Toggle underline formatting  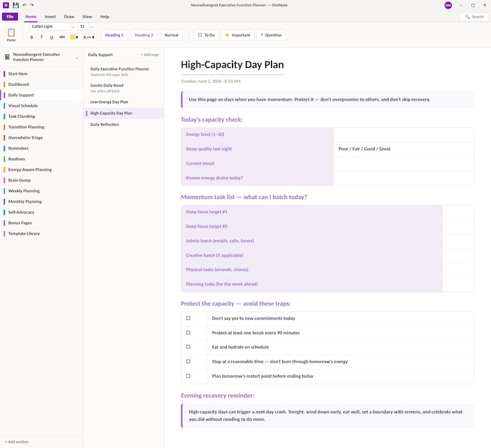click(51, 37)
